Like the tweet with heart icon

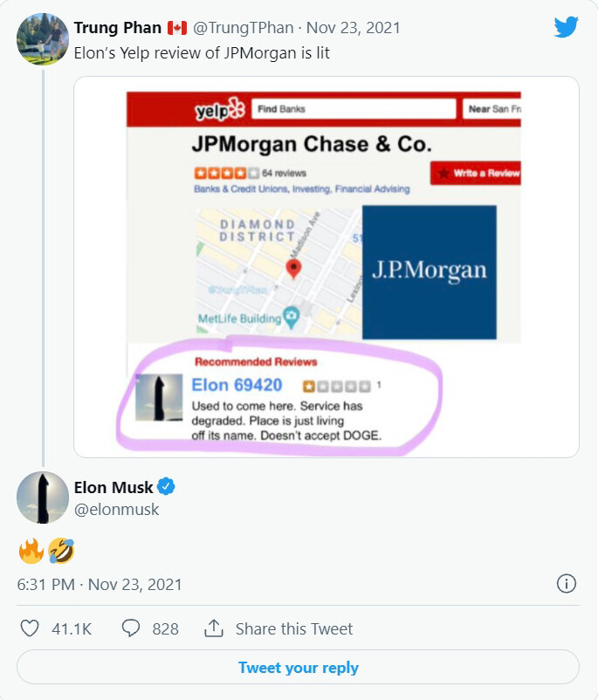(30, 628)
